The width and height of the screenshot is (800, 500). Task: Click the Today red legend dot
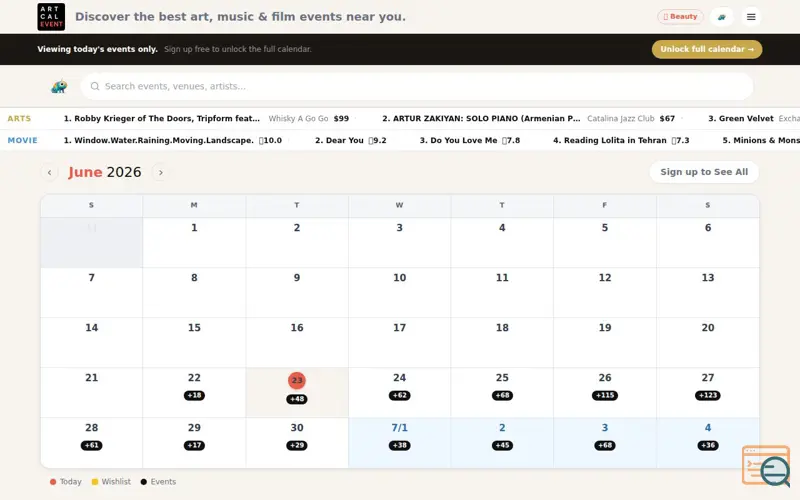click(x=53, y=482)
